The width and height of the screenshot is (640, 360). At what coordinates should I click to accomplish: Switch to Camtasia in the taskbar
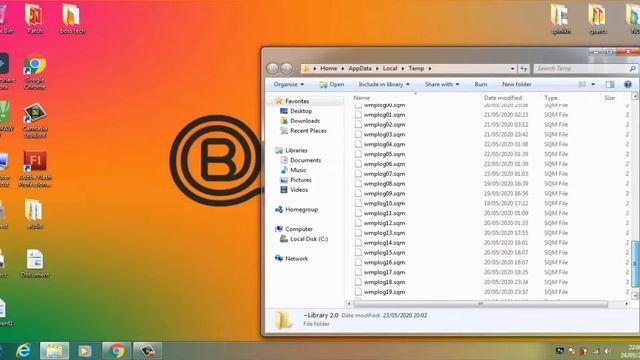(x=147, y=351)
